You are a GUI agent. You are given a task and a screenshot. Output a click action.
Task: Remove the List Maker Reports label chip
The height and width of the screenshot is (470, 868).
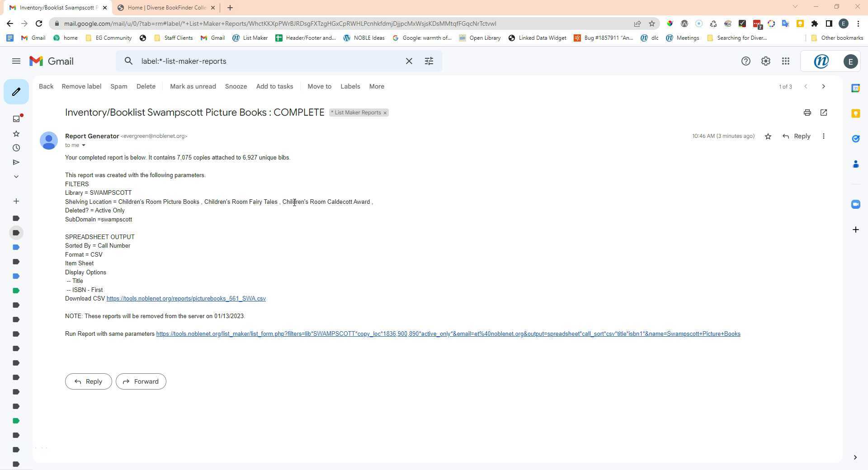[x=385, y=113]
